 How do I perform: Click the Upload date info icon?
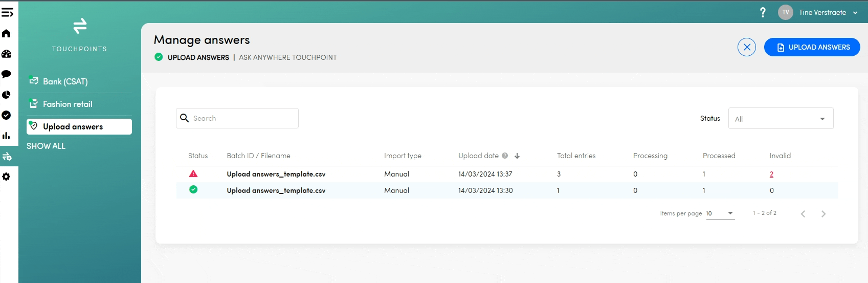click(505, 156)
